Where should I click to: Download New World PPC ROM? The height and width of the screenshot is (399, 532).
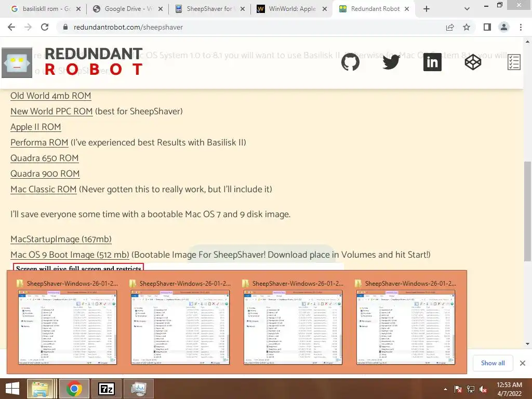[51, 111]
